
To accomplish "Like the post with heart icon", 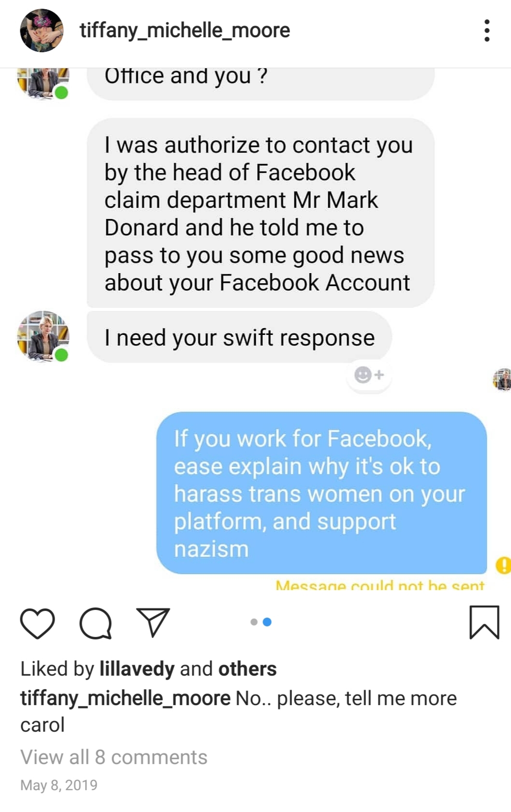I will point(37,623).
